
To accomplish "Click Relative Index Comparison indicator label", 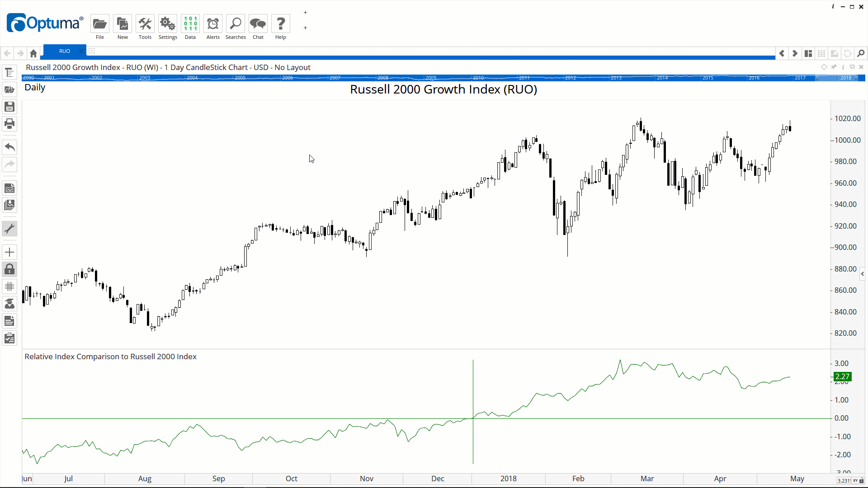I will click(110, 357).
